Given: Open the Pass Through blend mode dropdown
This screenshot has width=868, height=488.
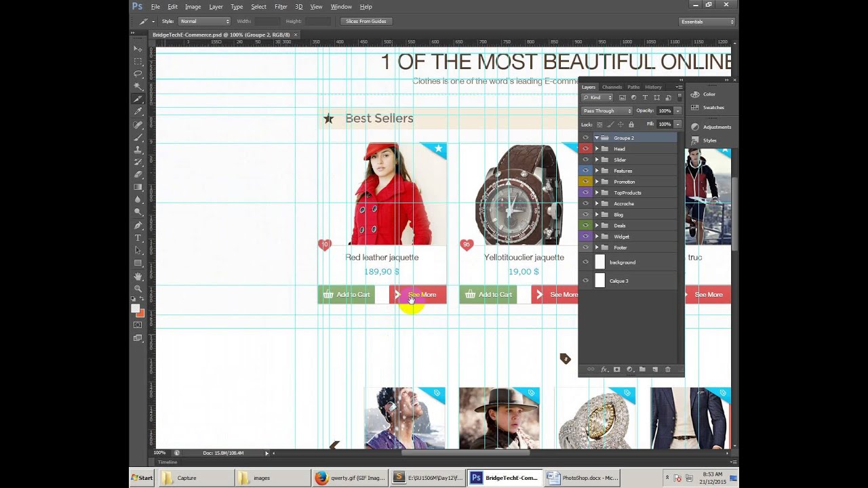Looking at the screenshot, I should coord(607,110).
